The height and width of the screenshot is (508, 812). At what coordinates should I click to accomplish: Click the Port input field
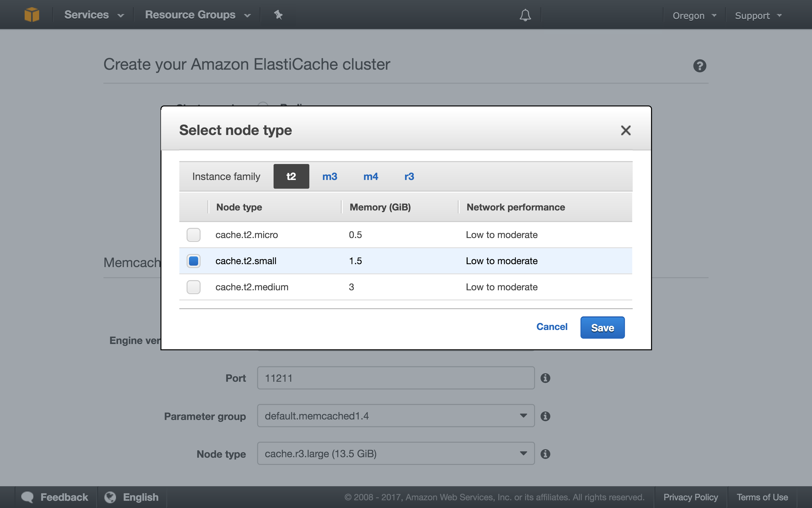(x=396, y=378)
